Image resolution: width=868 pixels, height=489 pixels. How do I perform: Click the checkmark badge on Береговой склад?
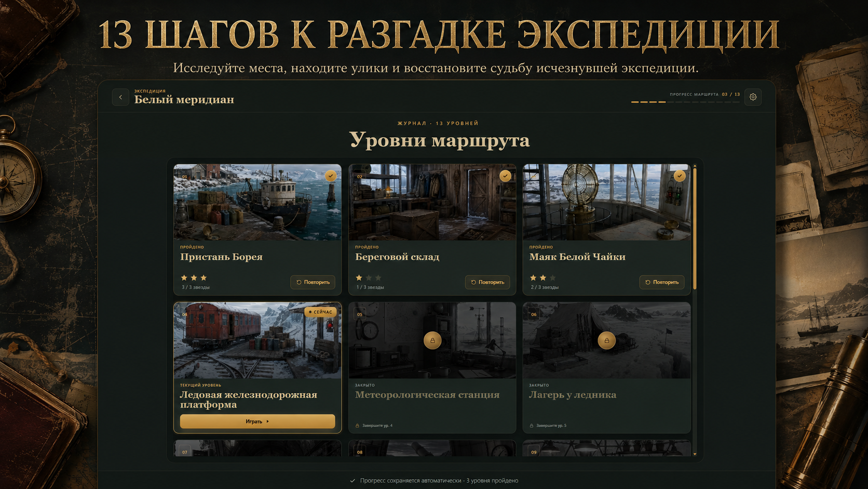(505, 176)
